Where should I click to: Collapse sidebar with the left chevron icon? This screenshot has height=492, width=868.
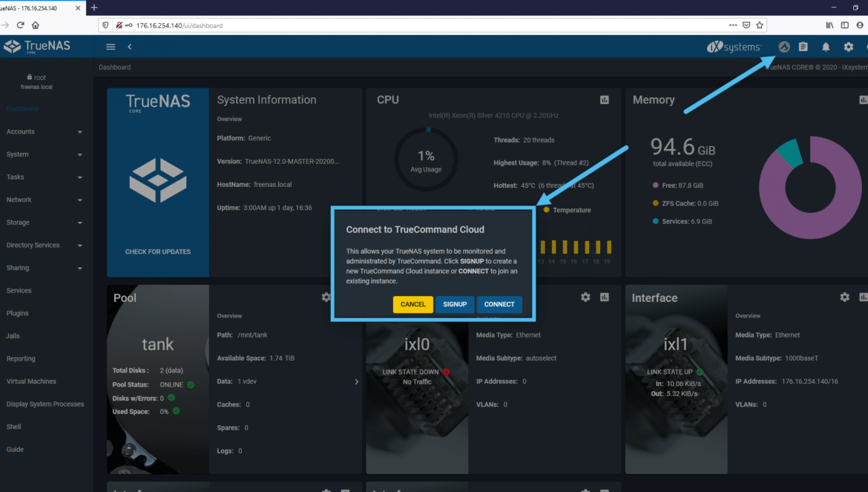tap(130, 47)
